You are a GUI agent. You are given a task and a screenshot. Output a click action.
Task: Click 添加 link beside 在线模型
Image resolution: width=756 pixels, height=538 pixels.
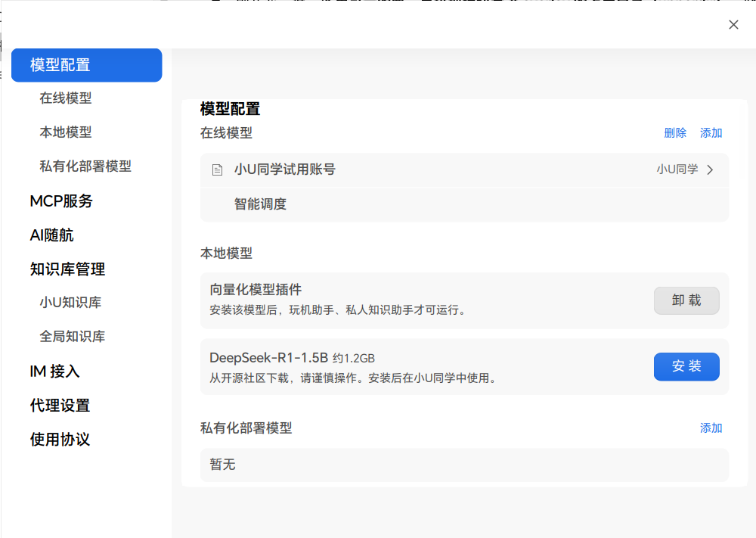coord(711,133)
